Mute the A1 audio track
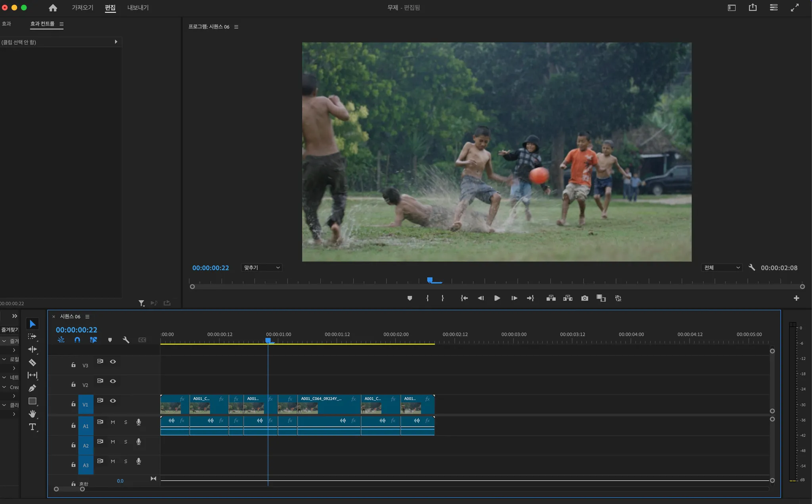Screen dimensions: 812x504 (x=113, y=422)
